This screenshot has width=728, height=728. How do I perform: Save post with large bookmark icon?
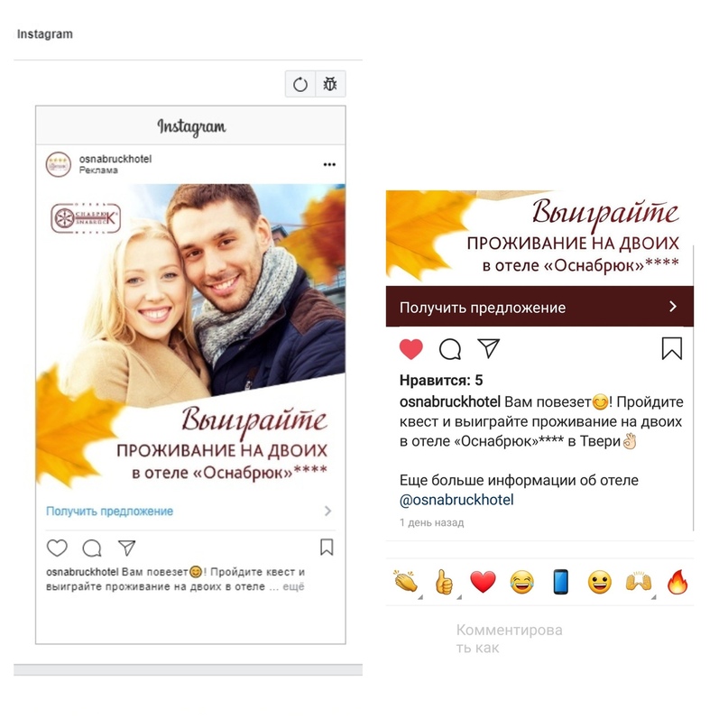(671, 349)
